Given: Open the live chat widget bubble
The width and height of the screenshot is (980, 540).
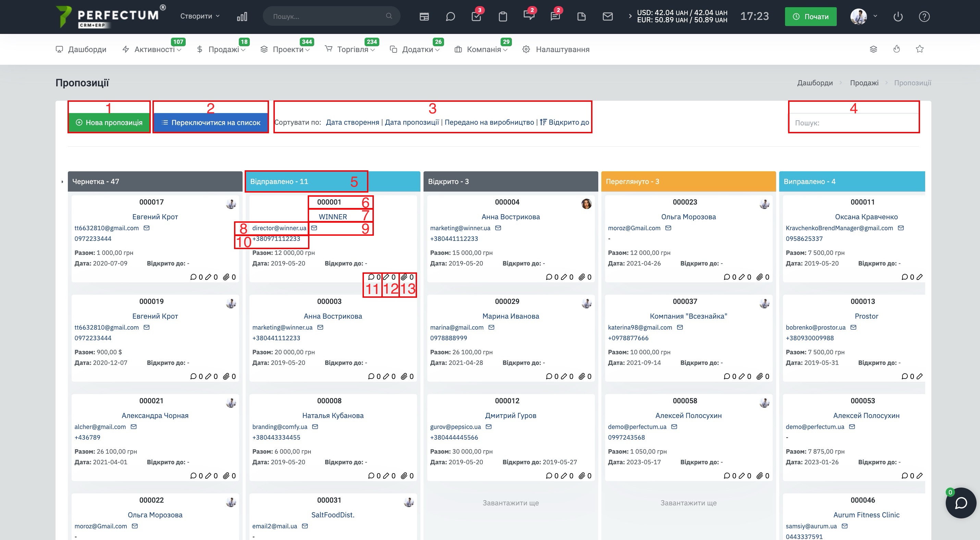Looking at the screenshot, I should click(x=961, y=503).
